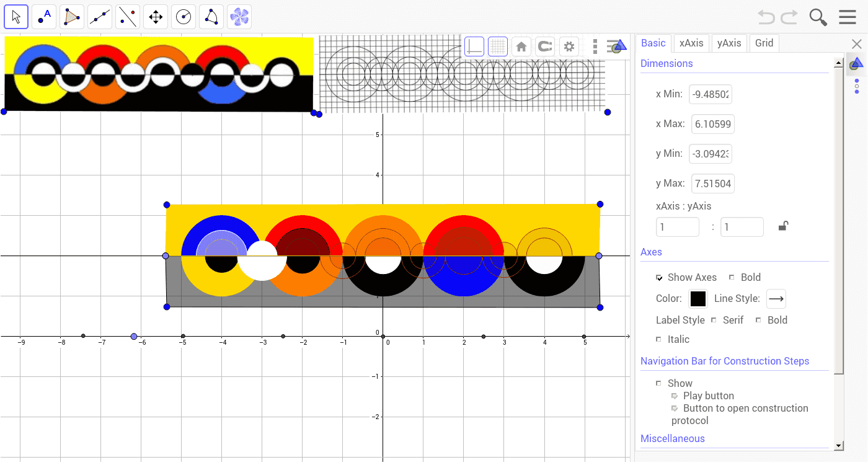Screen dimensions: 868x465
Task: Open the main hamburger menu
Action: point(848,17)
